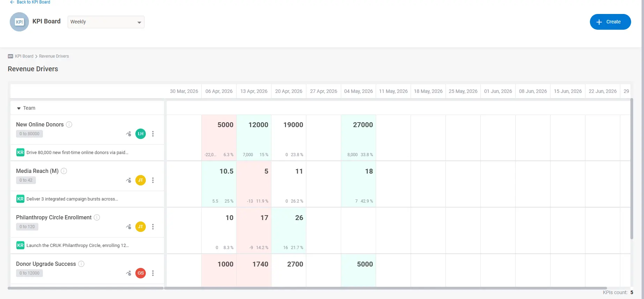Click Revenue Drivers breadcrumb item
This screenshot has width=644, height=299.
coord(54,56)
